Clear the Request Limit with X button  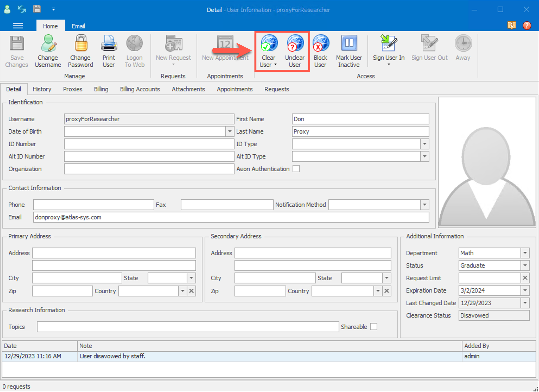pos(525,278)
